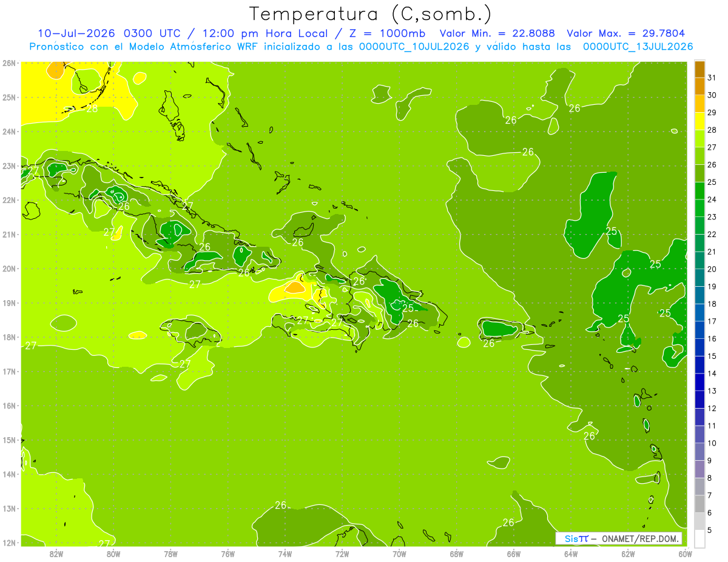Click the color scale value 30

[x=712, y=95]
